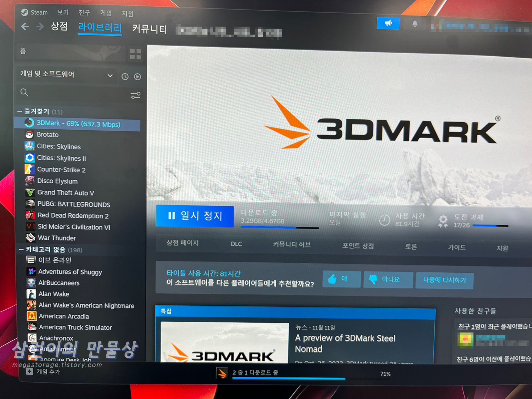Select Disco Elysium in library list
This screenshot has height=399, width=532.
[57, 181]
